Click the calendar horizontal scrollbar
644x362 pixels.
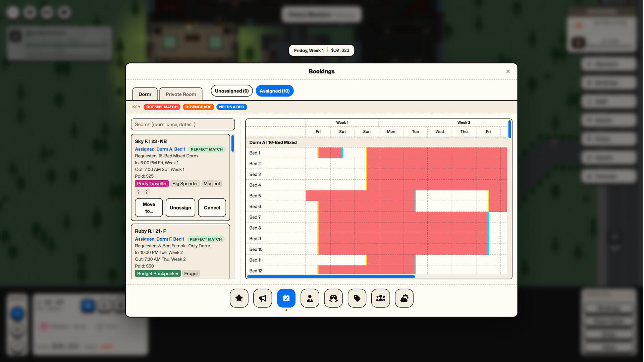point(331,277)
